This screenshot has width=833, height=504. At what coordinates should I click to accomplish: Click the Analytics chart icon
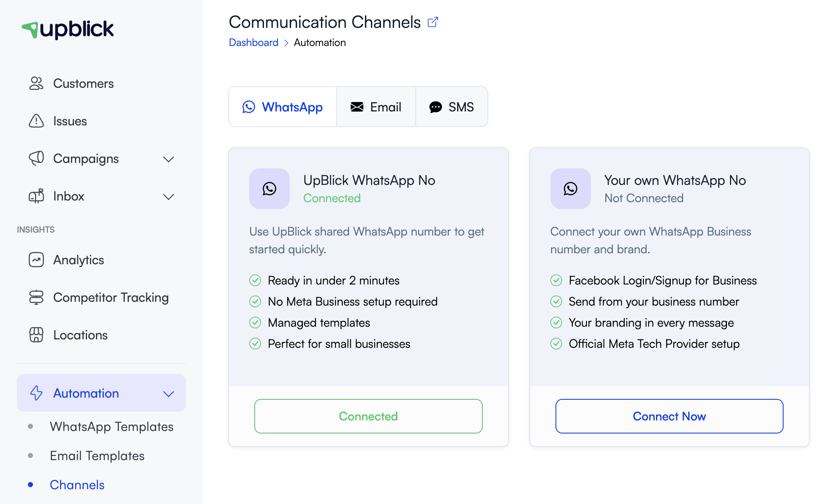point(36,260)
